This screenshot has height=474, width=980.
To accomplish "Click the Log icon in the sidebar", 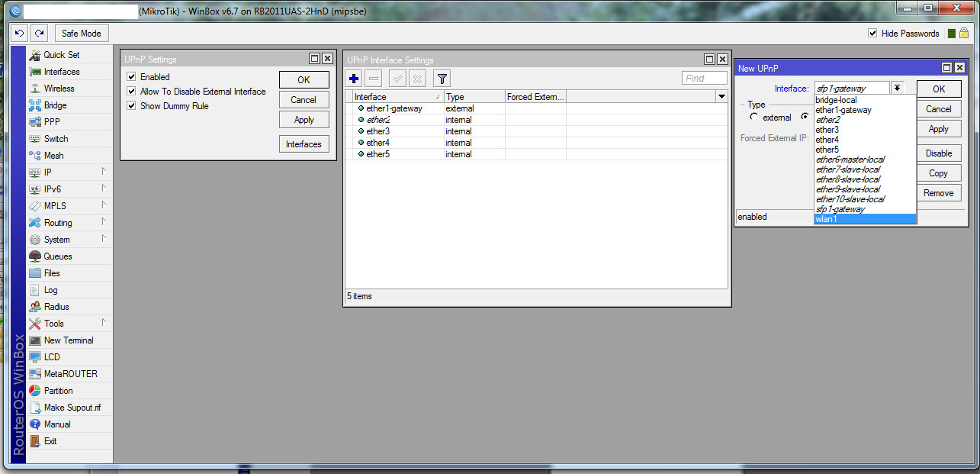I will click(x=35, y=290).
